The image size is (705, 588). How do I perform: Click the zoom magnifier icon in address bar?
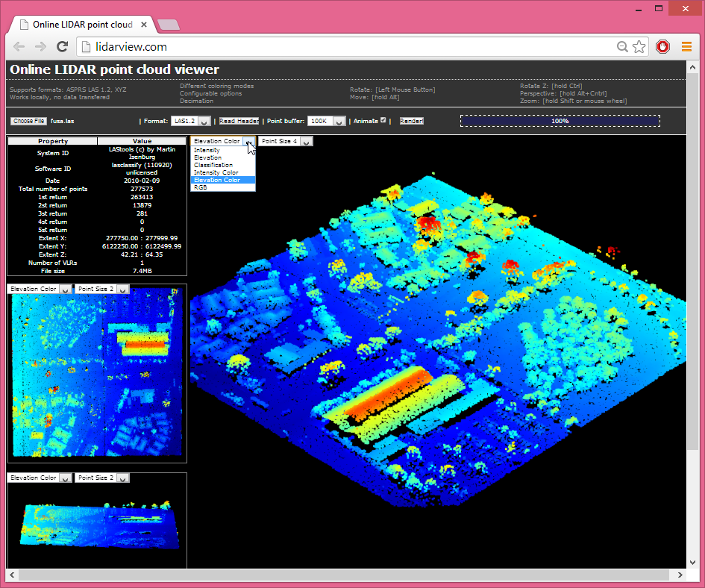pos(622,47)
